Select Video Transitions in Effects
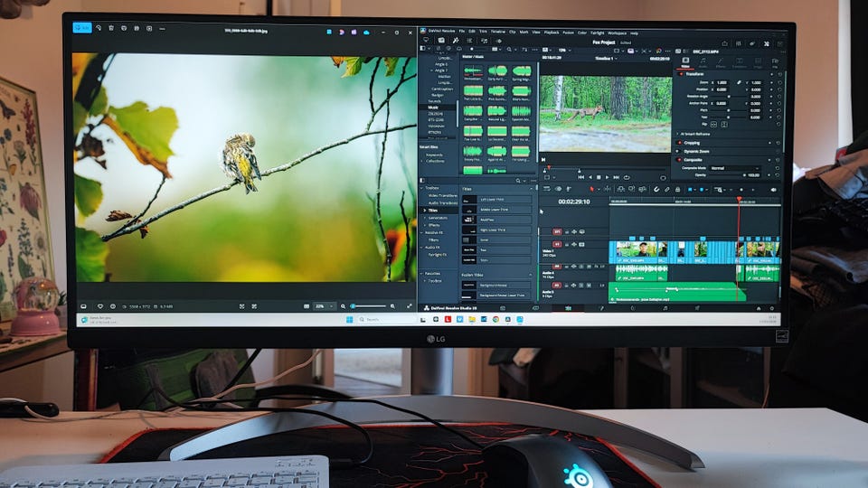868x488 pixels. coord(443,195)
